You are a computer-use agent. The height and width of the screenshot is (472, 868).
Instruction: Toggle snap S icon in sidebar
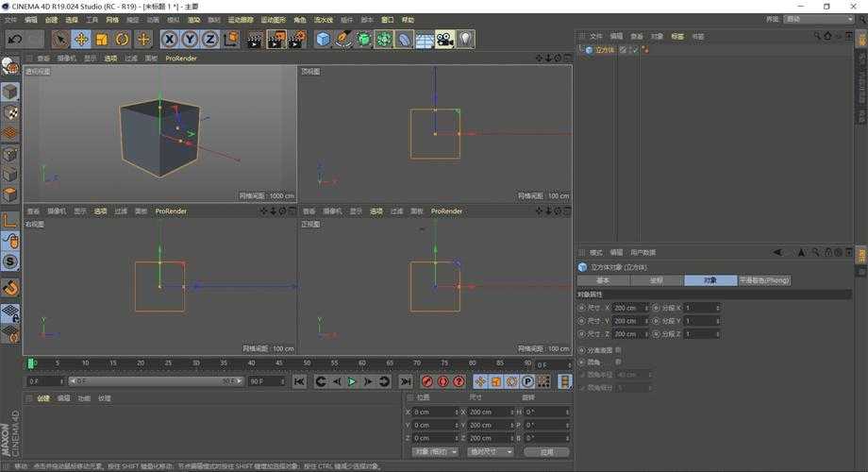pyautogui.click(x=10, y=261)
